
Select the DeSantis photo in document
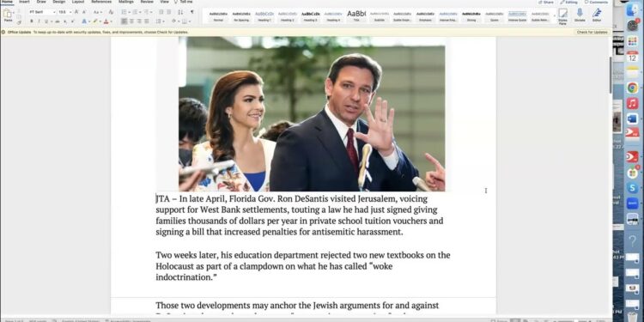[312, 113]
